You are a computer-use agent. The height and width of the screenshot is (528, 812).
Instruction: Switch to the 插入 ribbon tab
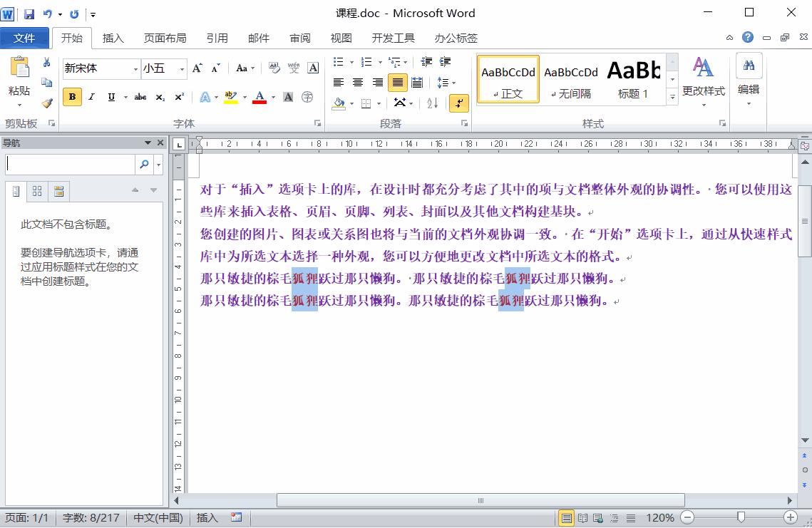point(113,38)
